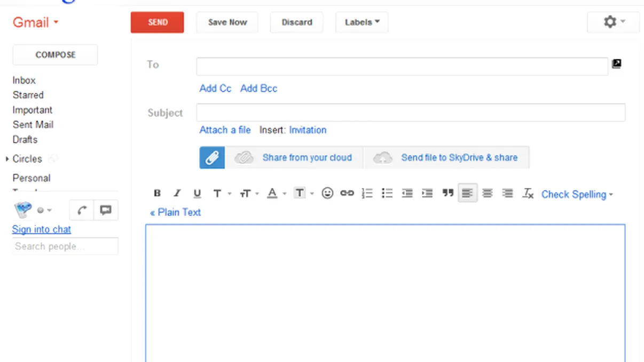Open the Drafts folder
644x362 pixels.
tap(25, 139)
